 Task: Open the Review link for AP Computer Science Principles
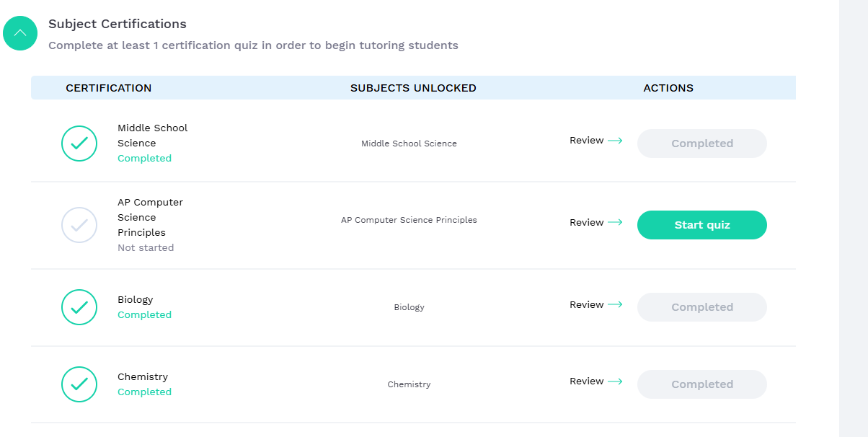[586, 223]
